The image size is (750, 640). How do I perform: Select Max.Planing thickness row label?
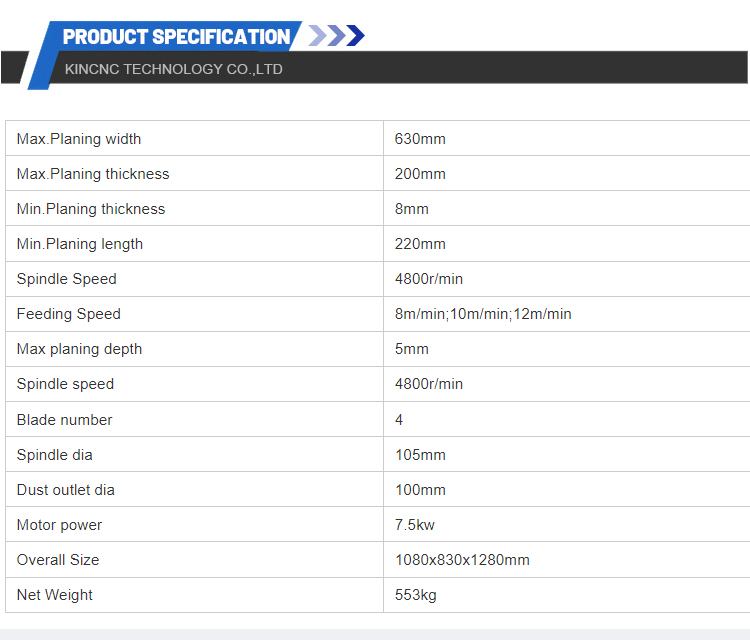(93, 174)
